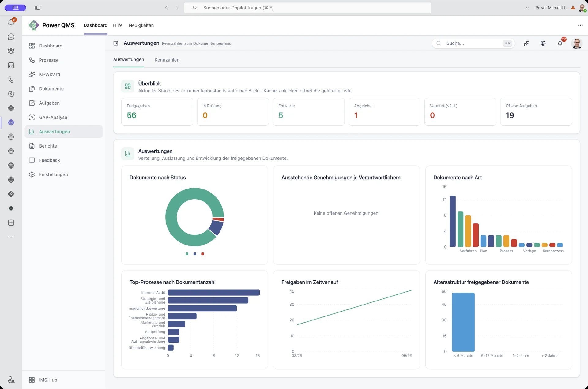Open Aufgaben in the sidebar
Screen dimensions: 588x389
pyautogui.click(x=64, y=103)
